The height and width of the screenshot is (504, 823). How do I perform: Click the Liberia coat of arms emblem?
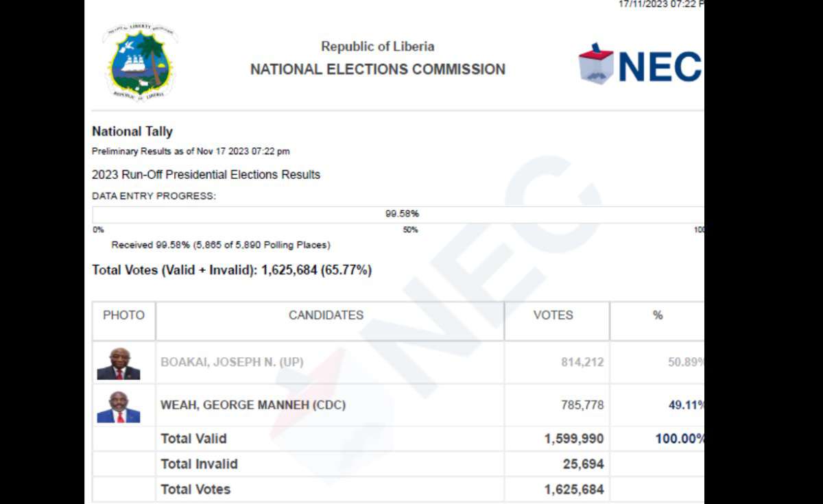[141, 63]
